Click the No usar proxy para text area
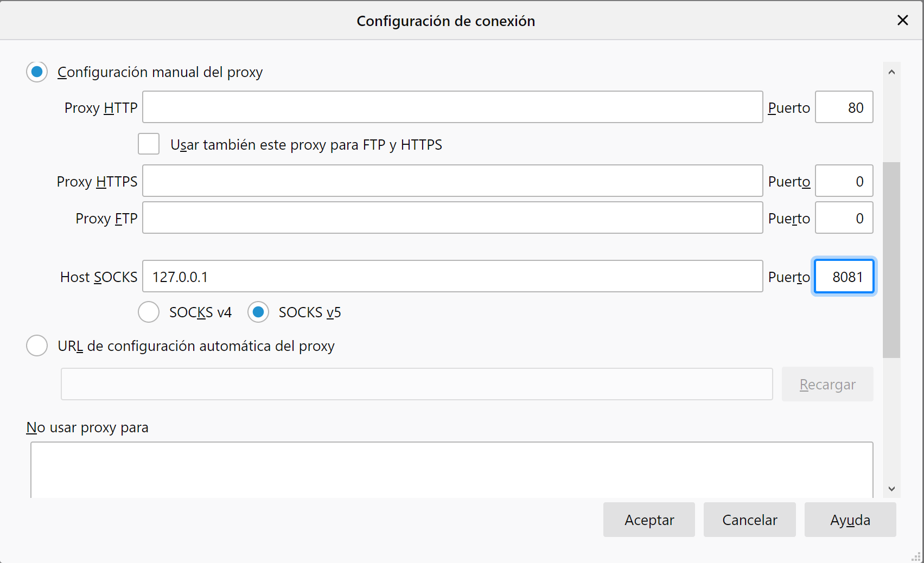 point(451,470)
